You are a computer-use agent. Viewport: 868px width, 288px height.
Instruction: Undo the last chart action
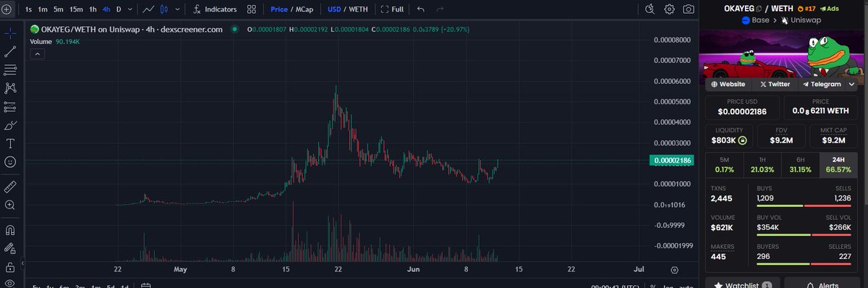pos(421,9)
